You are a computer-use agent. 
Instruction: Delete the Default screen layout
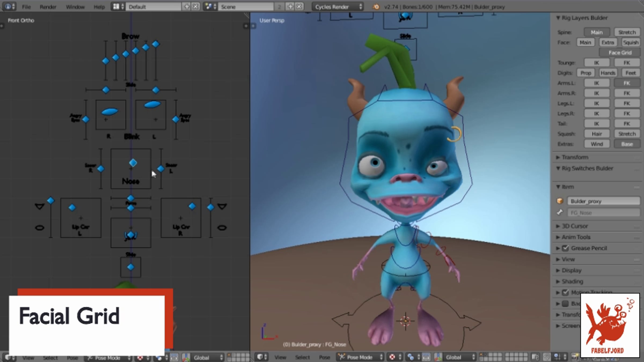click(x=196, y=6)
